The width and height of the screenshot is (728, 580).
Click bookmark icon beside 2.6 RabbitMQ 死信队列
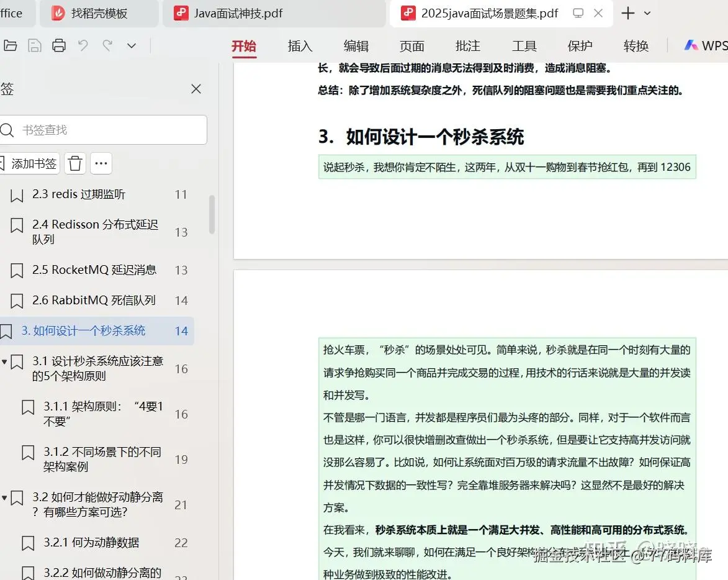coord(17,301)
